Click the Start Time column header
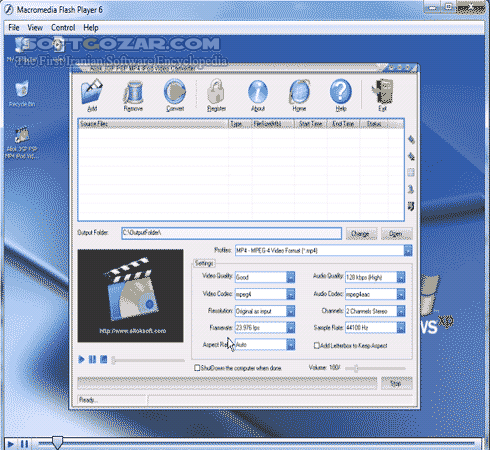Viewport: 490px width, 450px height. [311, 124]
